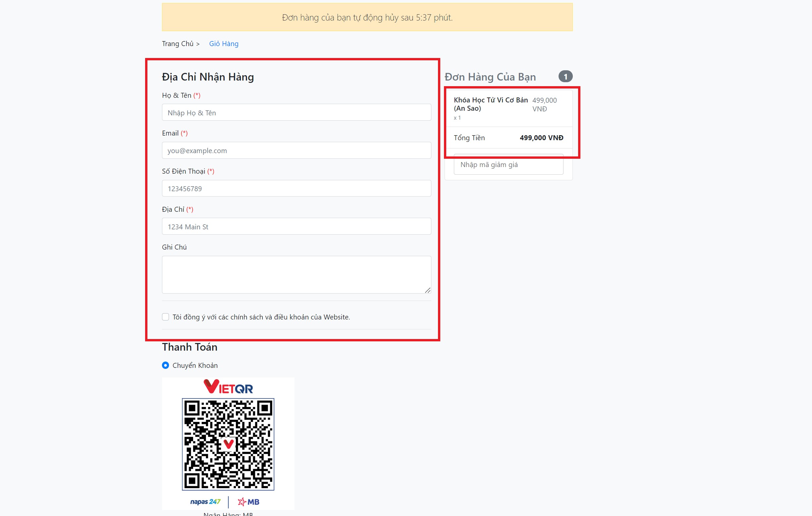Click inside the Ghi Chú notes textarea
The width and height of the screenshot is (812, 516).
click(296, 274)
